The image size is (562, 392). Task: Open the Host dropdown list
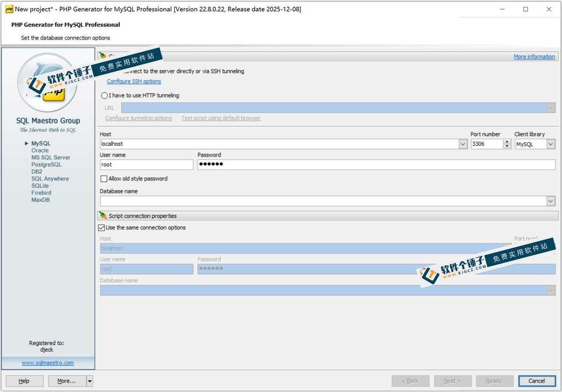point(463,144)
